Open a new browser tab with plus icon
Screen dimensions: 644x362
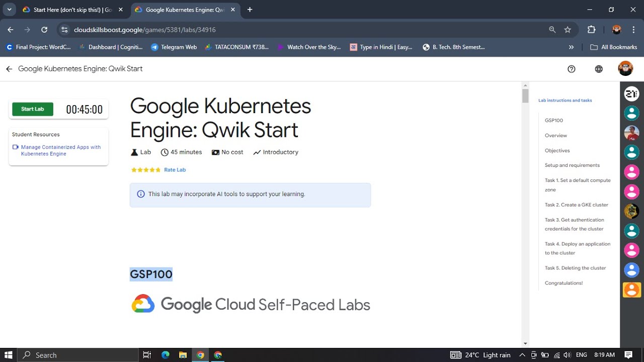250,10
